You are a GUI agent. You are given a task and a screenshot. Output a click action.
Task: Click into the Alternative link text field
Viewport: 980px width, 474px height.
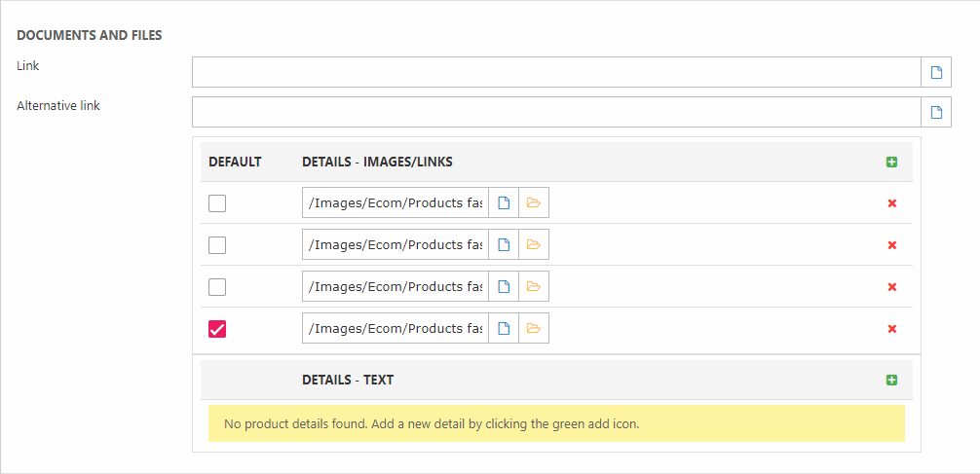[555, 112]
